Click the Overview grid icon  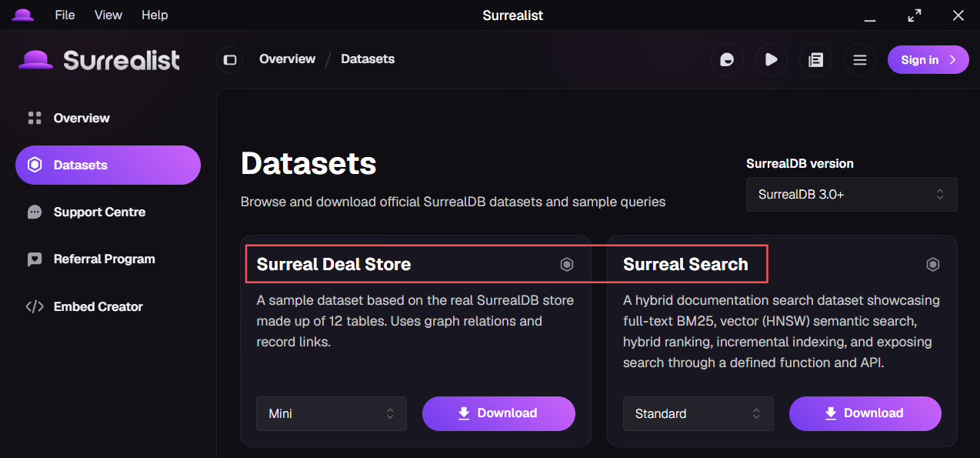pyautogui.click(x=35, y=118)
